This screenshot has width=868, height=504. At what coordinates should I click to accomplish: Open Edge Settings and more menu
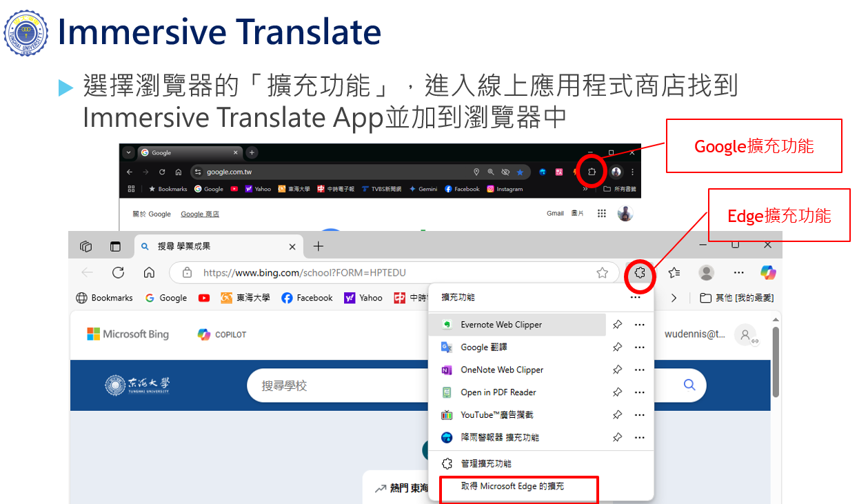tap(738, 273)
